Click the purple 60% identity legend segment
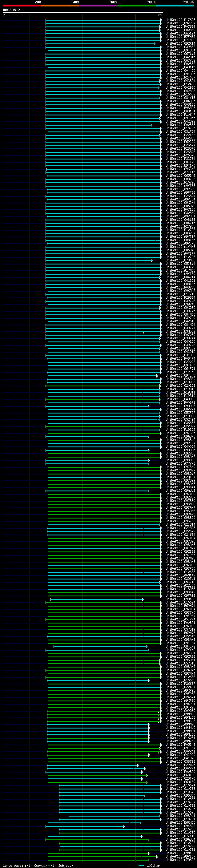The width and height of the screenshot is (197, 868). point(98,6)
